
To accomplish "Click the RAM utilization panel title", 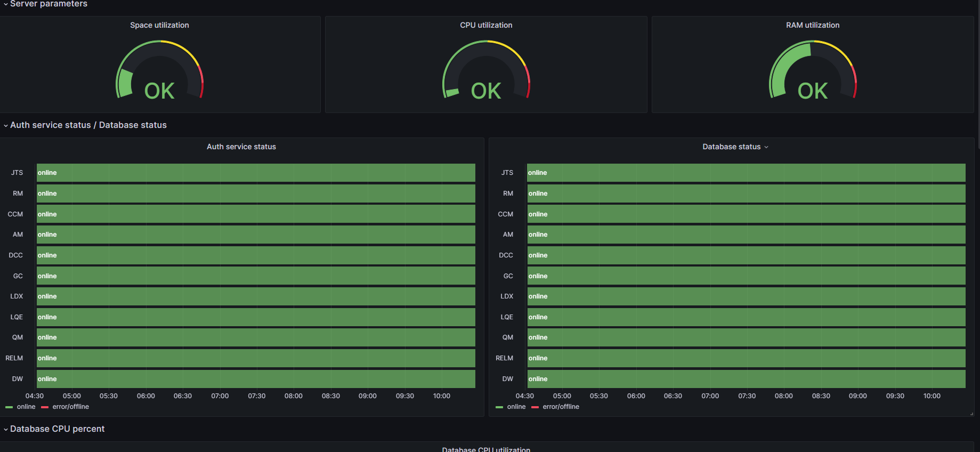I will click(x=813, y=25).
